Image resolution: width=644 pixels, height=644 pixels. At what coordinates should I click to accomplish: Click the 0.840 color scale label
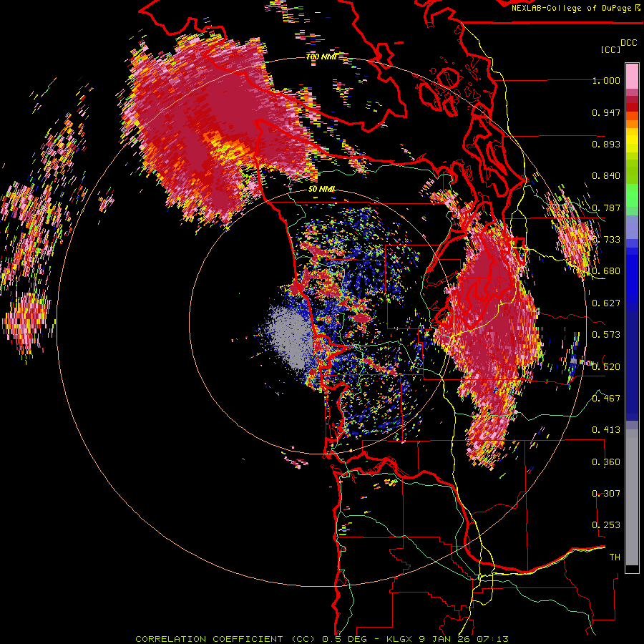(x=606, y=176)
